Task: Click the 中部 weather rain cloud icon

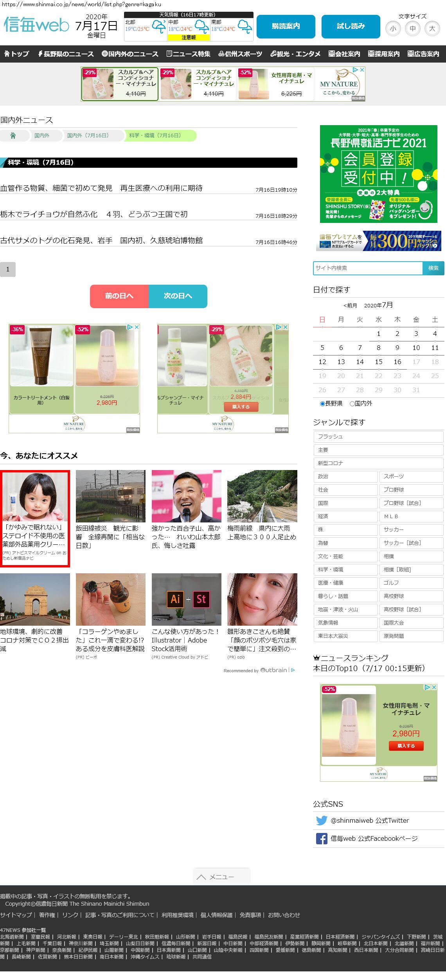Action: click(202, 27)
